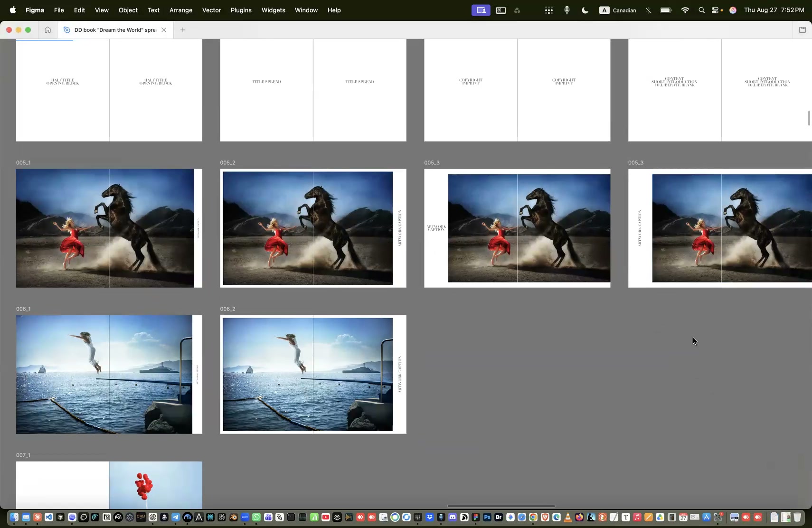Add a new Figma tab with plus
The width and height of the screenshot is (812, 528).
click(183, 30)
